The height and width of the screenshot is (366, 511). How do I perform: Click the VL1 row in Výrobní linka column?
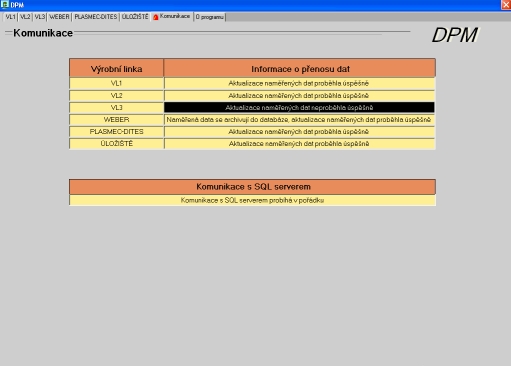[116, 83]
